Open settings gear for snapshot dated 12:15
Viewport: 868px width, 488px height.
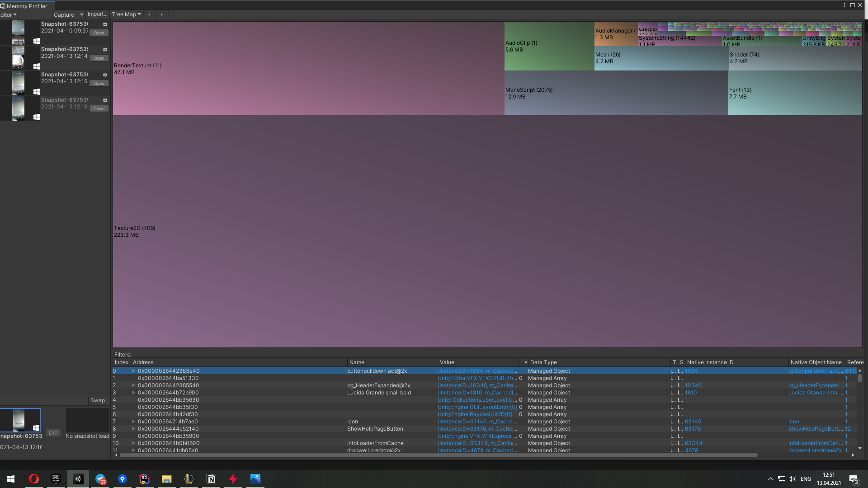[x=105, y=75]
